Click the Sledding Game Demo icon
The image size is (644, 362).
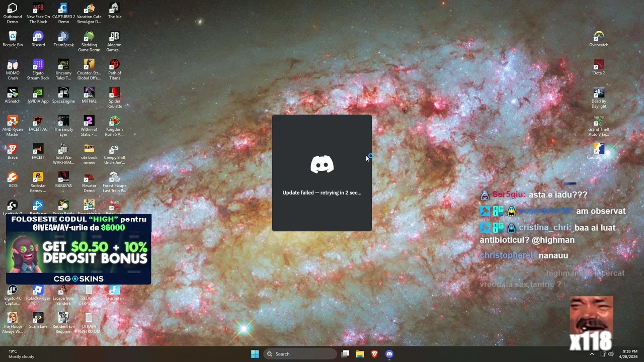[89, 42]
